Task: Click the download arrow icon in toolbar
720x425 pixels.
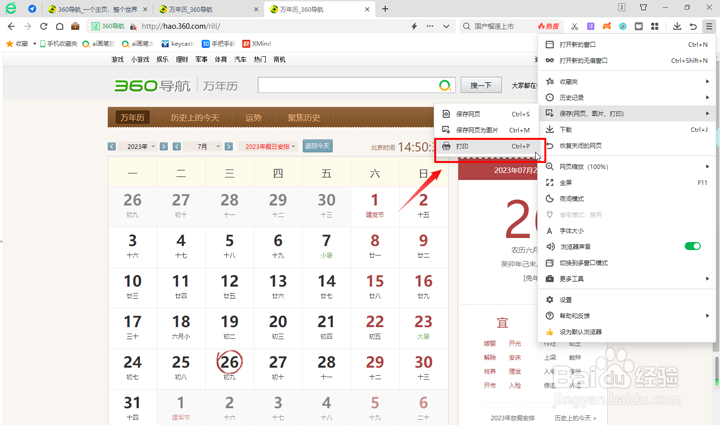Action: pos(677,26)
